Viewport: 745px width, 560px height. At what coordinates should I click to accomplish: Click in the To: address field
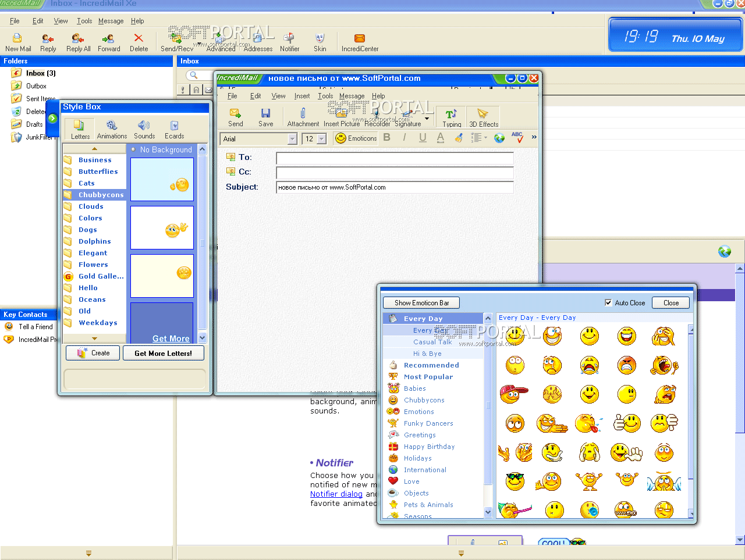tap(395, 158)
